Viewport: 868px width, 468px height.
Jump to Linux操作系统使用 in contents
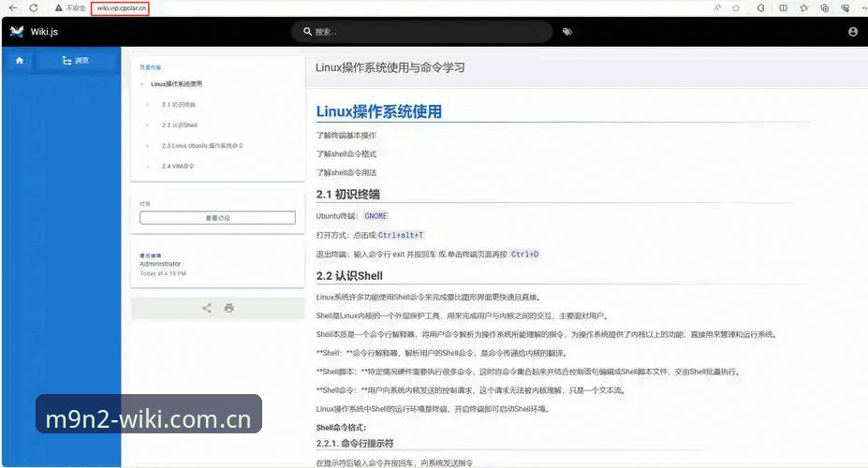[x=177, y=84]
